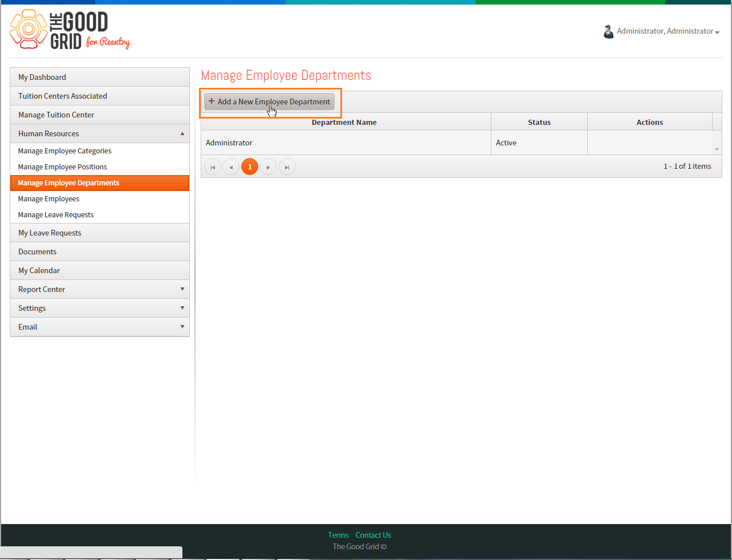This screenshot has width=732, height=560.
Task: Click The Good Grid logo
Action: pyautogui.click(x=71, y=30)
